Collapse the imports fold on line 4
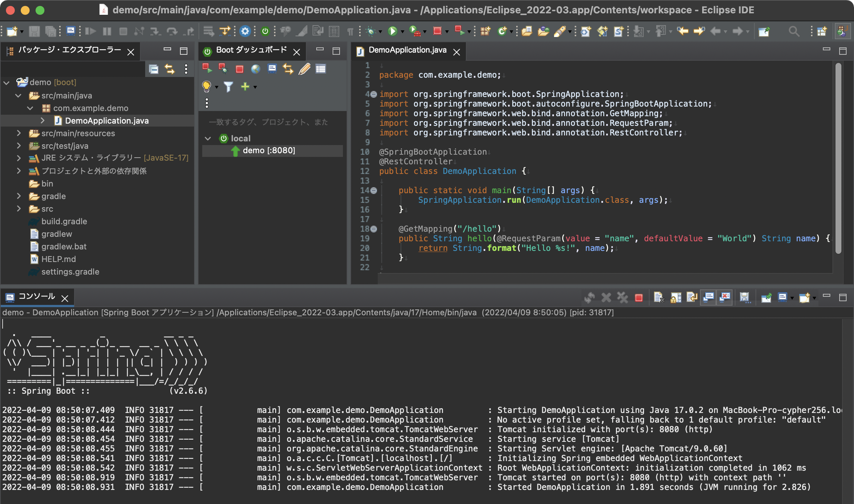Screen dimensions: 854x504 [374, 94]
